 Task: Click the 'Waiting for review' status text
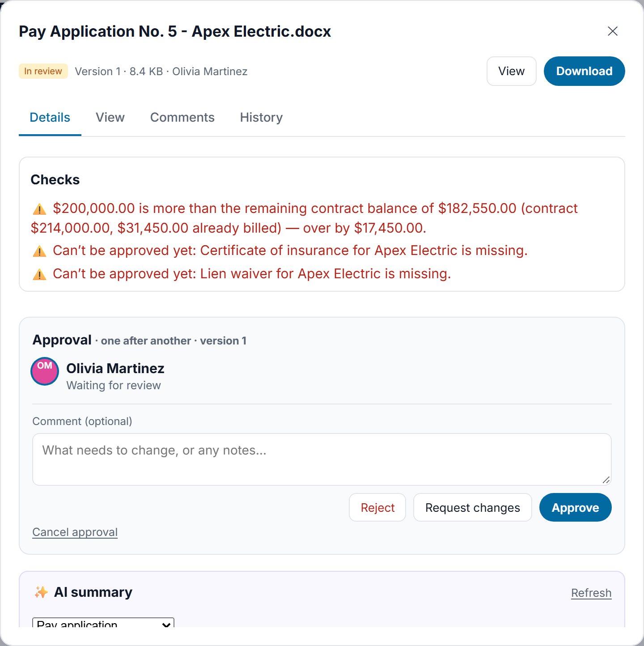(114, 386)
